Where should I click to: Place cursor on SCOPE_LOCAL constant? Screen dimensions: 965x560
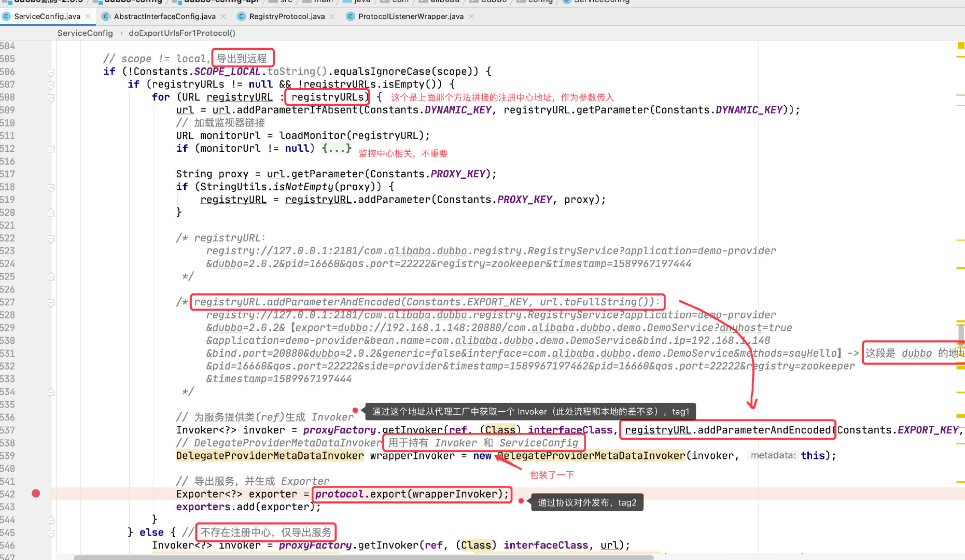tap(227, 72)
